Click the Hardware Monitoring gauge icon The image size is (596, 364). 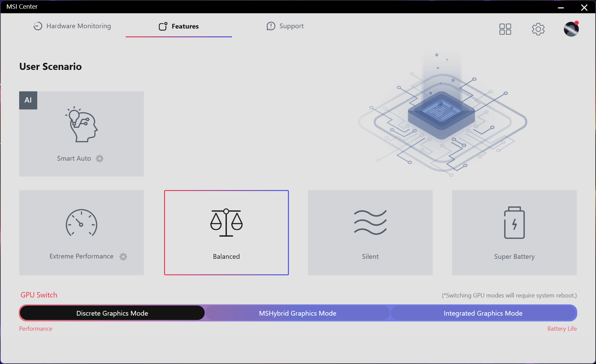pyautogui.click(x=38, y=26)
